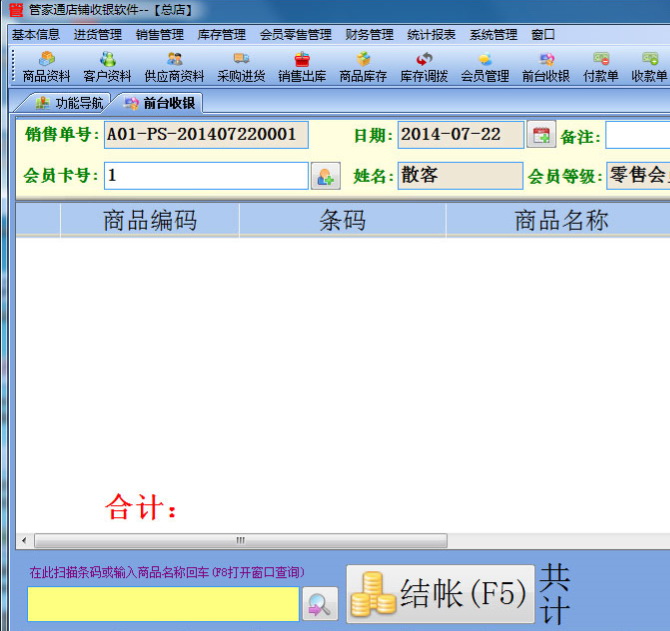Open 财务管理 menu

coord(370,35)
